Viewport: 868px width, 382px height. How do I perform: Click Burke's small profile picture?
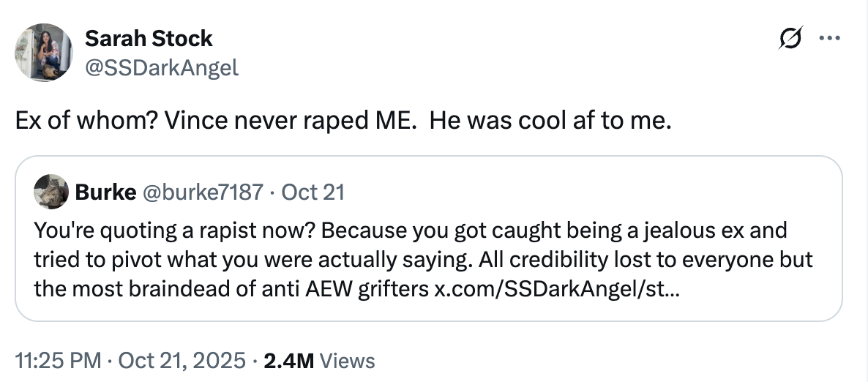tap(51, 192)
